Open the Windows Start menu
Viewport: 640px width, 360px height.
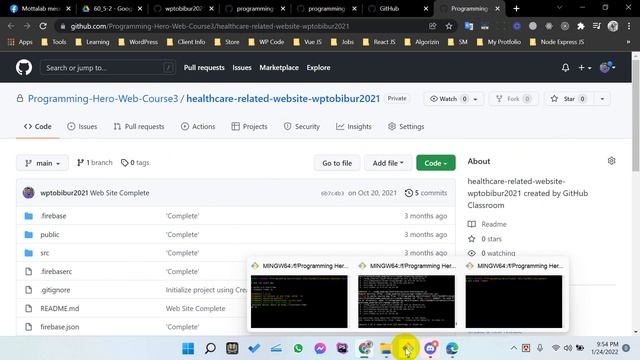[188, 348]
